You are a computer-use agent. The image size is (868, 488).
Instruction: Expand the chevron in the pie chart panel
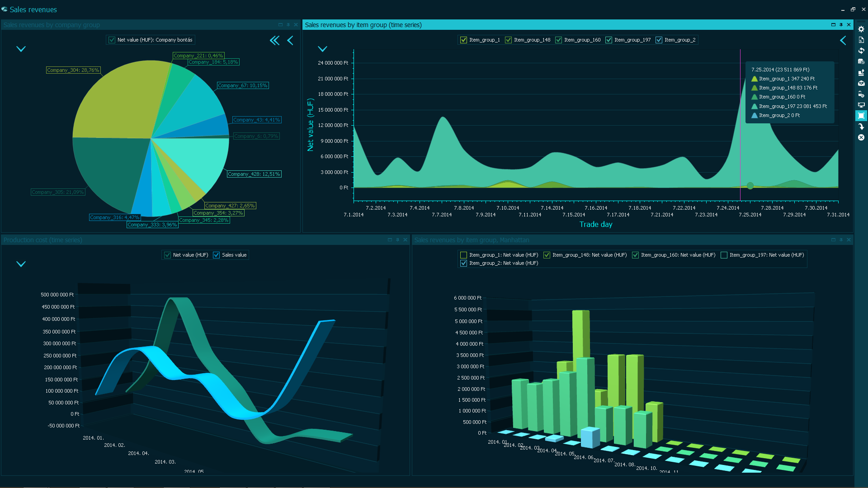[x=21, y=49]
